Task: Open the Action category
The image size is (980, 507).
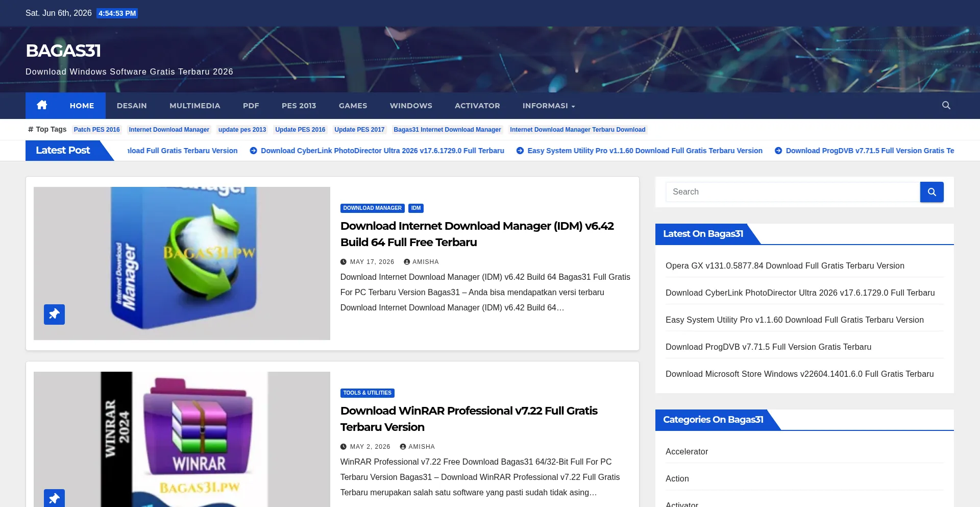Action: coord(677,479)
